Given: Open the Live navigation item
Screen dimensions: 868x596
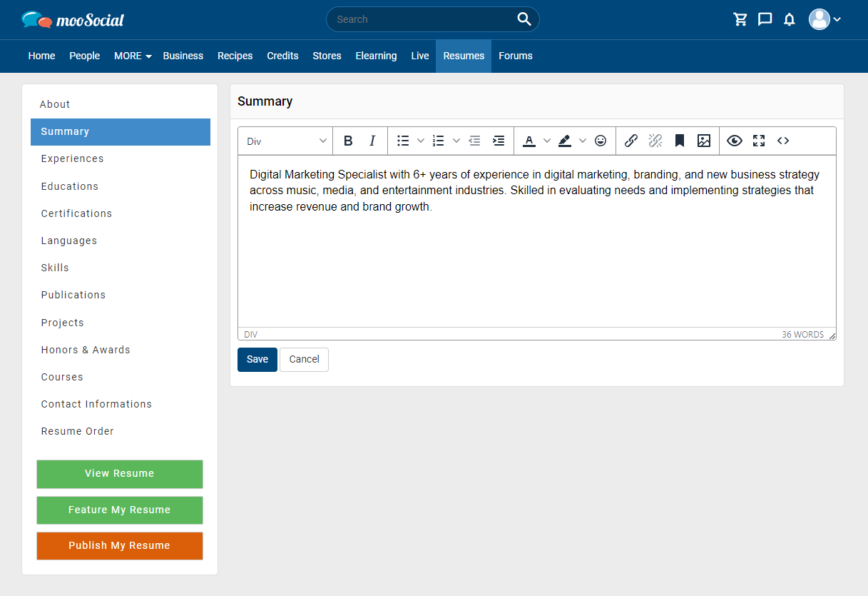Looking at the screenshot, I should [420, 56].
